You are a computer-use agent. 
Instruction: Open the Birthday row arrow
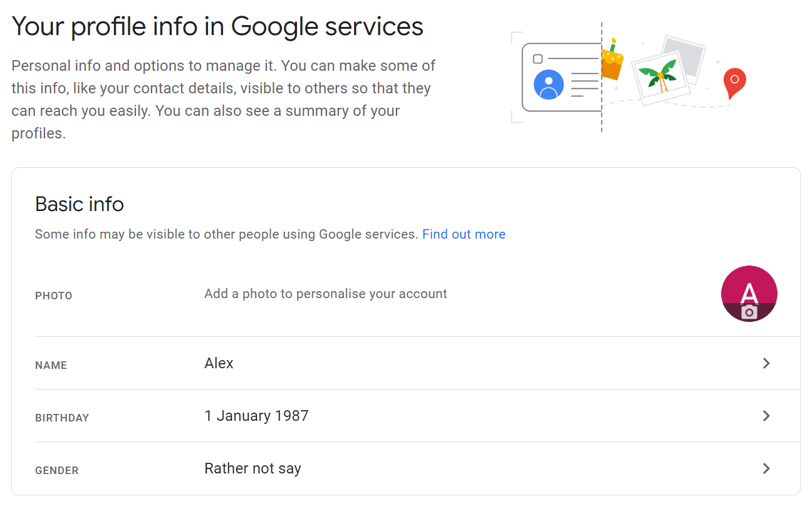(766, 416)
